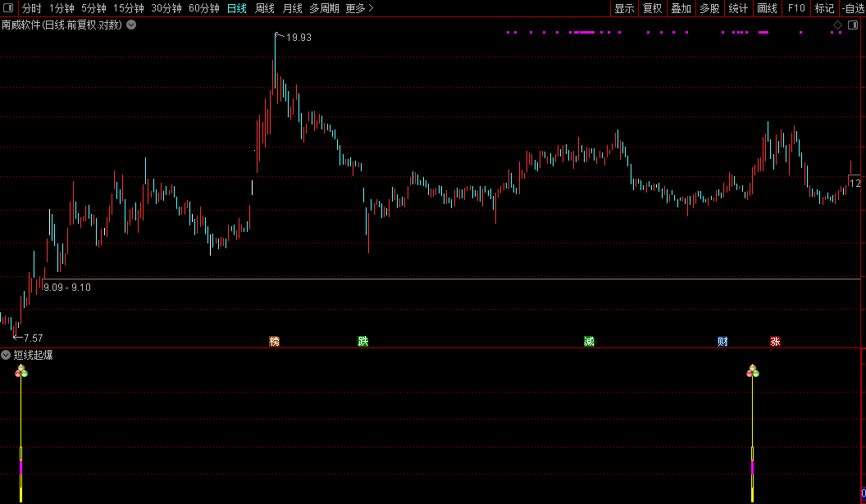The width and height of the screenshot is (866, 504).
Task: Toggle the right sidebar panel icon
Action: coord(853,25)
